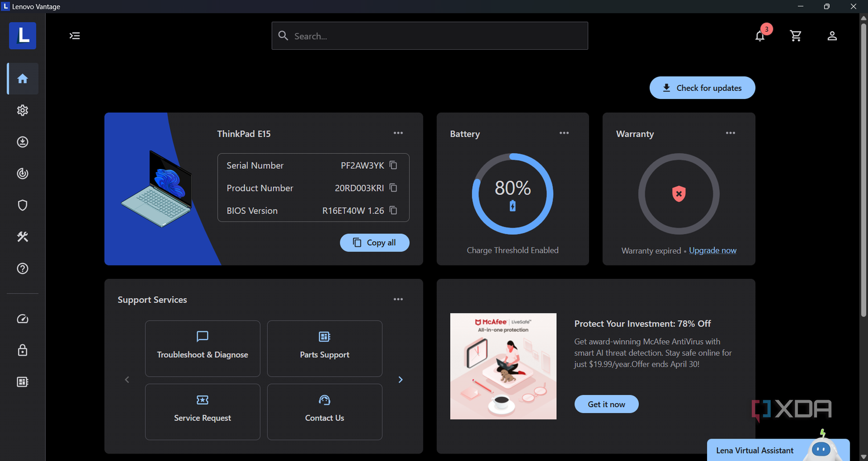Open the System Update download sidebar icon
Screen dimensions: 868x461
click(x=23, y=142)
